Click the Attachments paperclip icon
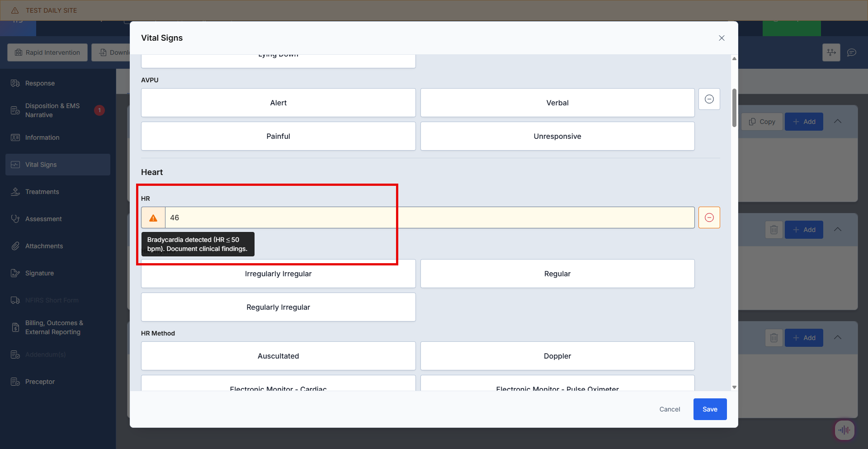 pos(15,246)
